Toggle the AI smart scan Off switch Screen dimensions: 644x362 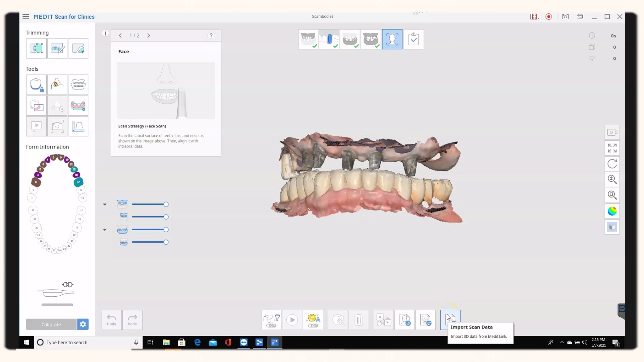[x=313, y=325]
